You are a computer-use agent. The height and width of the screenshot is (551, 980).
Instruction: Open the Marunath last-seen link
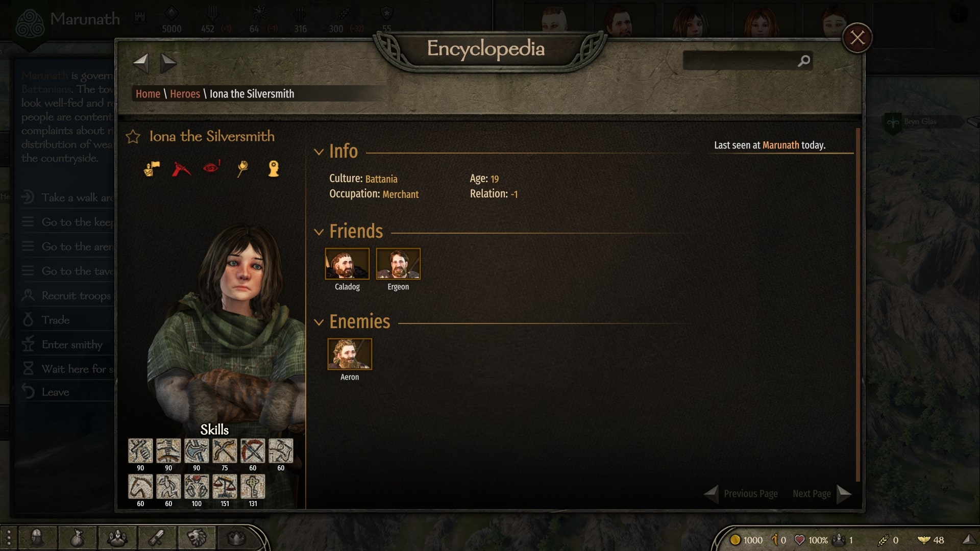tap(780, 145)
